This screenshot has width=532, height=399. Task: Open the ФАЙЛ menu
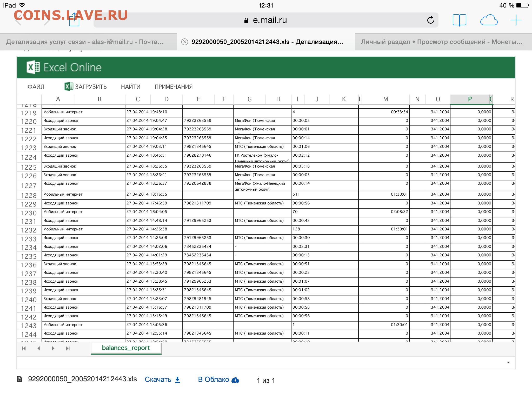click(x=36, y=87)
